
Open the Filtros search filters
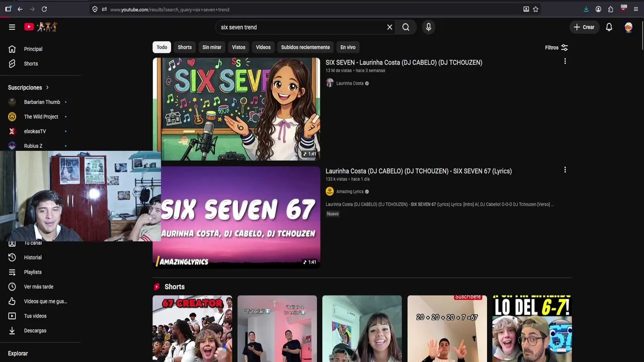pyautogui.click(x=556, y=47)
